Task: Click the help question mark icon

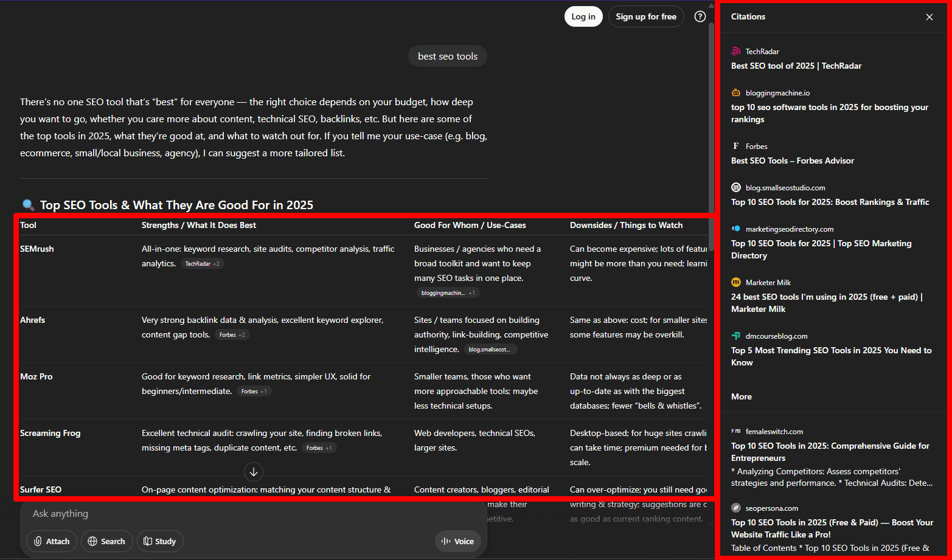Action: point(700,16)
